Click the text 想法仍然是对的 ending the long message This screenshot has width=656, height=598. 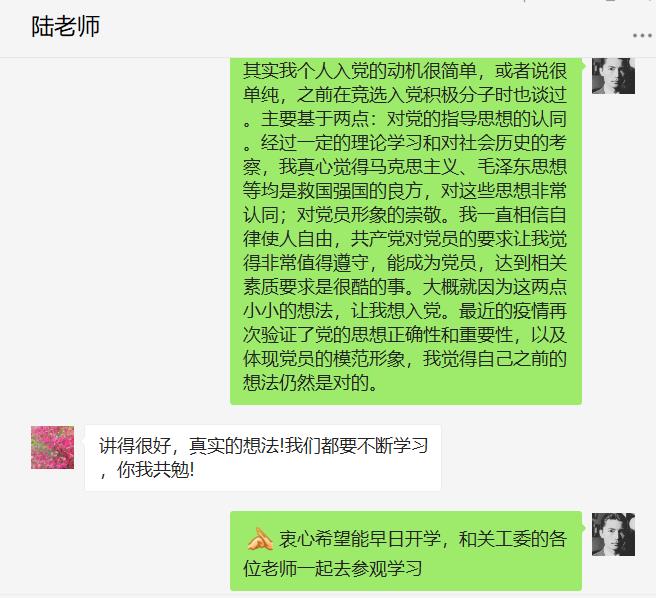pyautogui.click(x=306, y=382)
